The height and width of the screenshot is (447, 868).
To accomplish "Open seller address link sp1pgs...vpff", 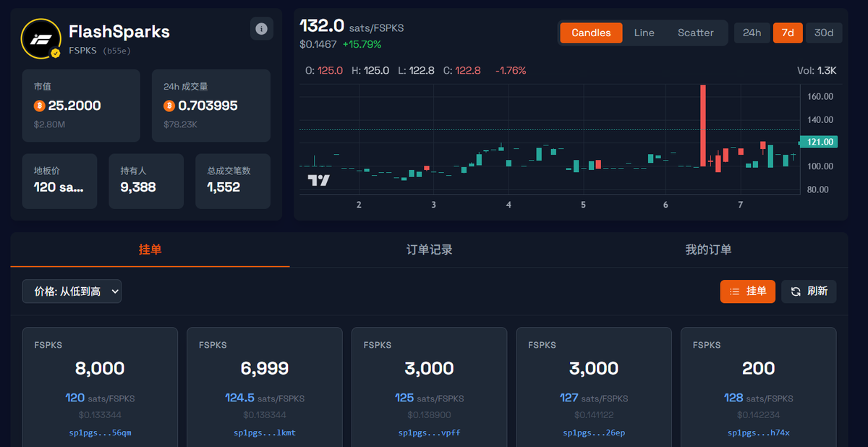I will coord(429,432).
